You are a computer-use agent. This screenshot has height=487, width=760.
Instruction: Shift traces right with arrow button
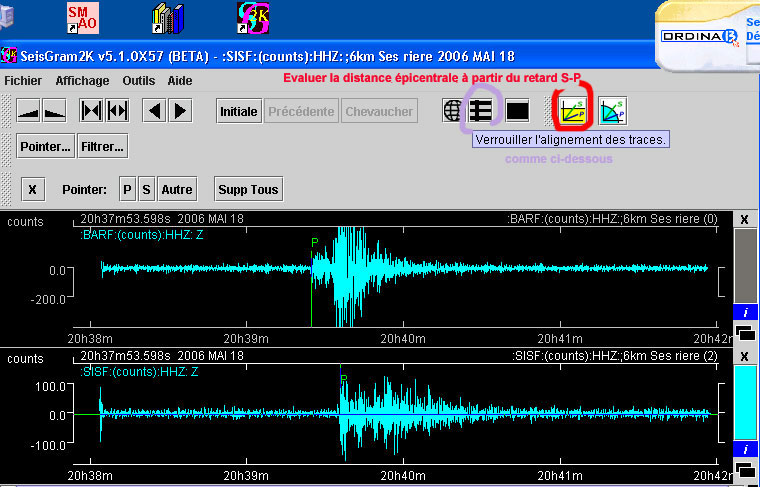tap(180, 111)
